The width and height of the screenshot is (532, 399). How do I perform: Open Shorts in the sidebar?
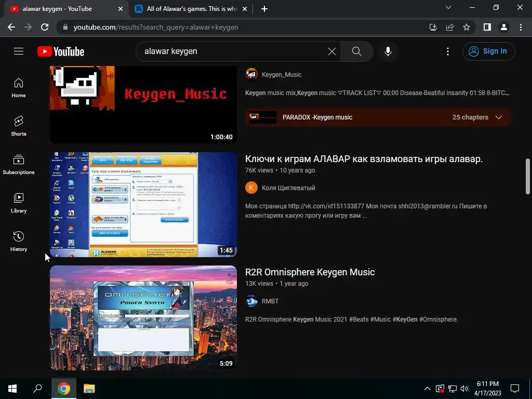point(19,126)
